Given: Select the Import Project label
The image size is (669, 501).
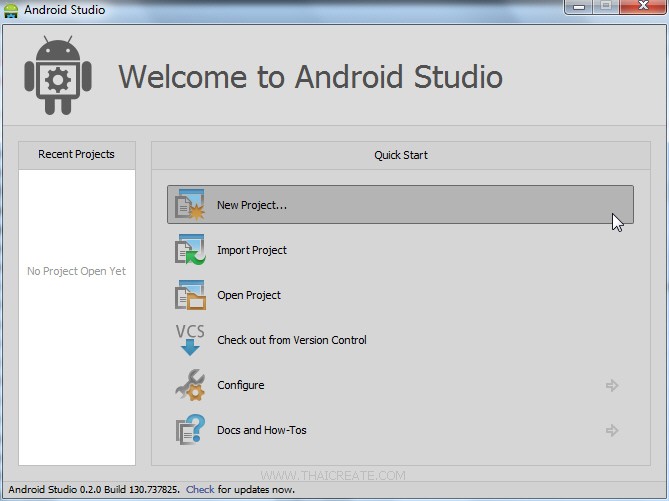Looking at the screenshot, I should (x=252, y=250).
